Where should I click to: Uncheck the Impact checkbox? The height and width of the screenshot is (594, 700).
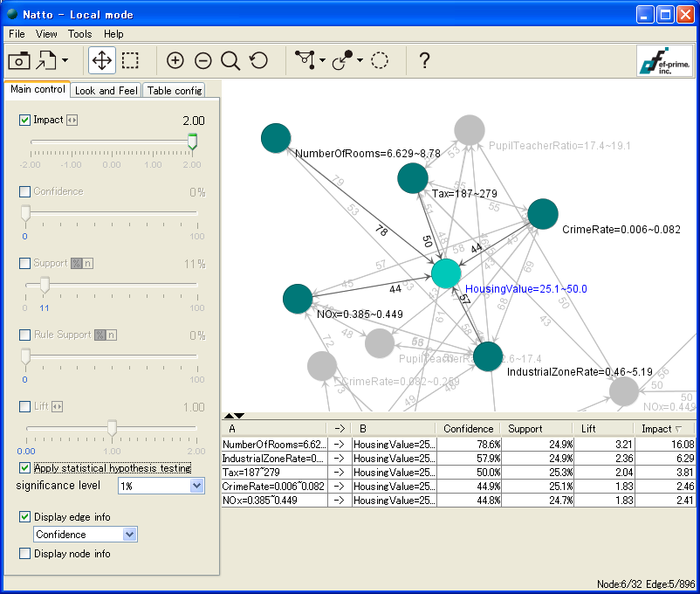coord(24,120)
